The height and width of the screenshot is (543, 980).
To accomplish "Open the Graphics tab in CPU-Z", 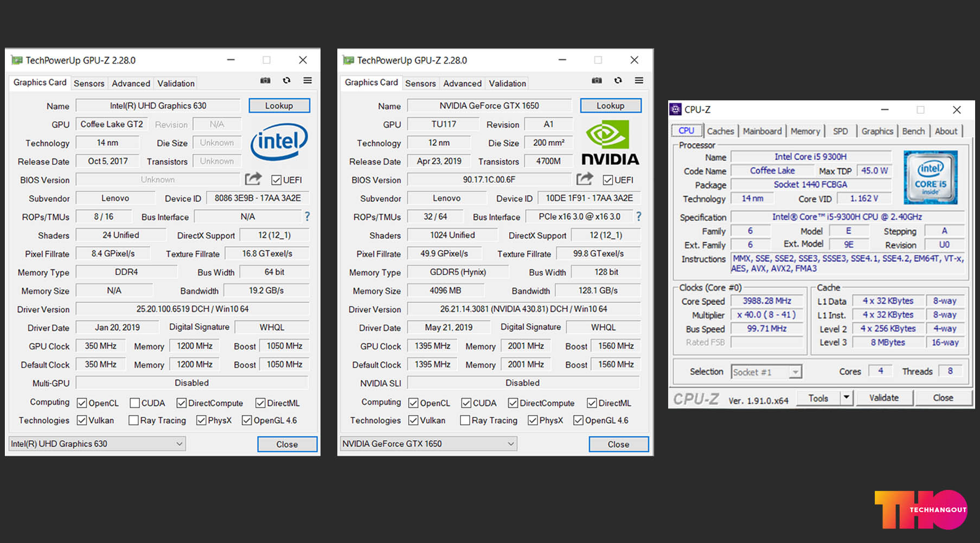I will pyautogui.click(x=877, y=131).
